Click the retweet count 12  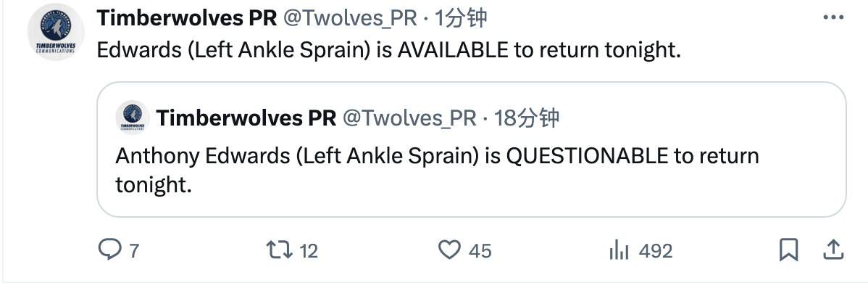(309, 251)
